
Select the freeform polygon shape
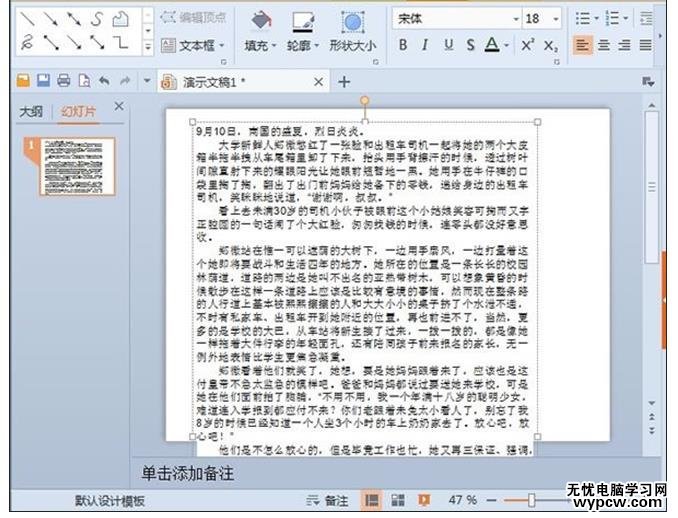[120, 19]
